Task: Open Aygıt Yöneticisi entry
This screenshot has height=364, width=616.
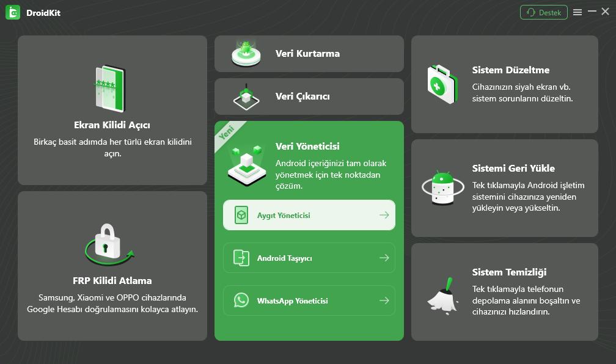Action: click(309, 215)
